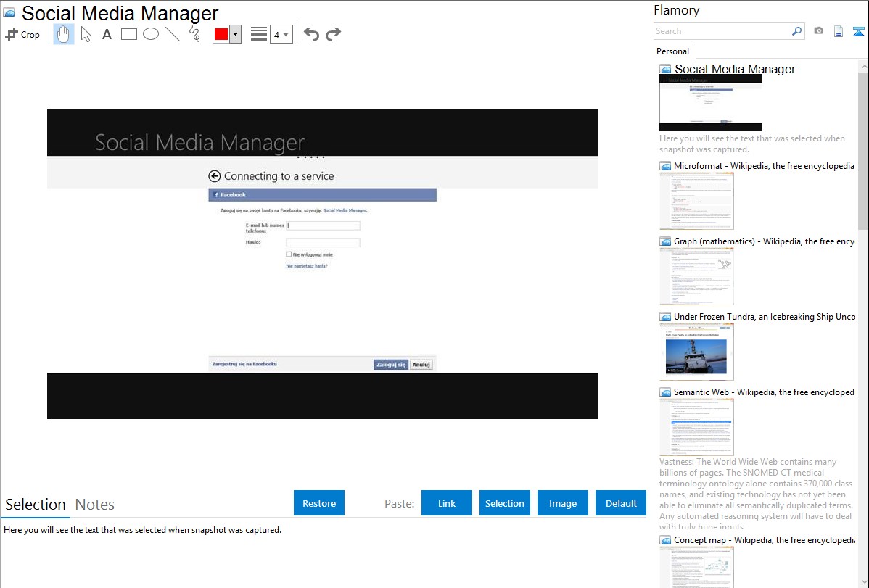Undo the last annotation
The width and height of the screenshot is (869, 588).
pyautogui.click(x=311, y=34)
